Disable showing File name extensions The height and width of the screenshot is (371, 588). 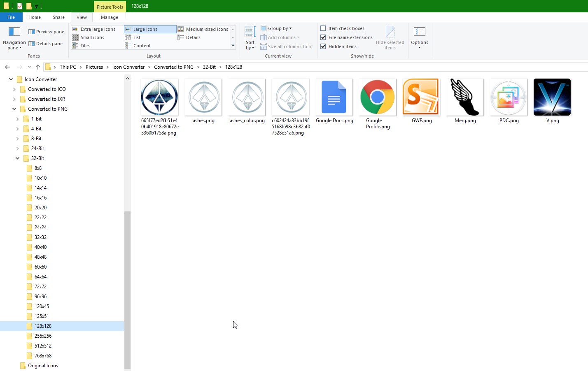click(323, 37)
